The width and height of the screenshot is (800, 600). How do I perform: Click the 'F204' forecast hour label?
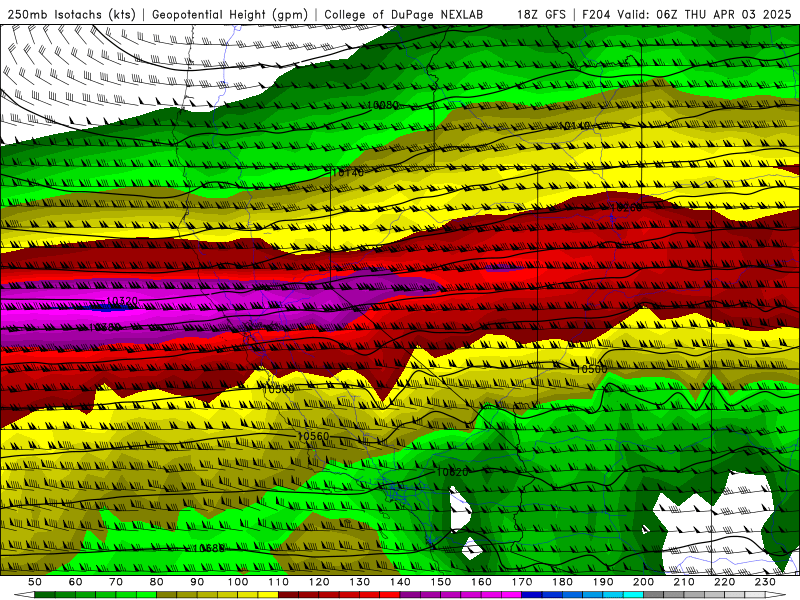(597, 15)
